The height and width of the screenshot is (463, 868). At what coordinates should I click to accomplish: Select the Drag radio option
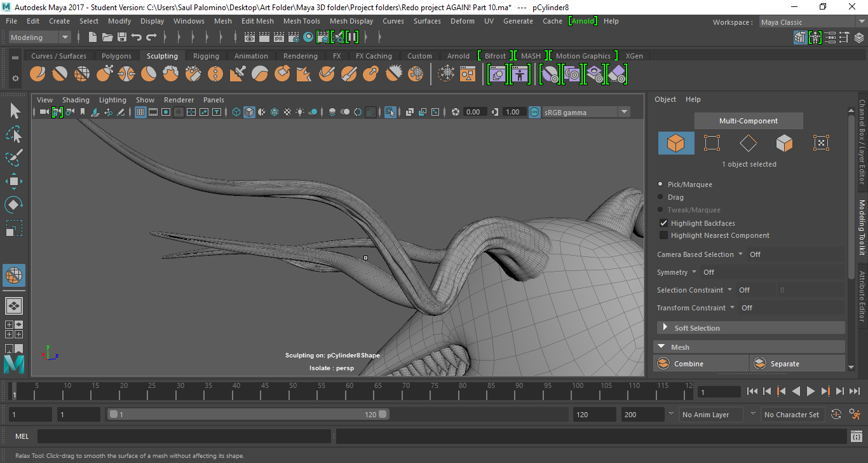661,197
